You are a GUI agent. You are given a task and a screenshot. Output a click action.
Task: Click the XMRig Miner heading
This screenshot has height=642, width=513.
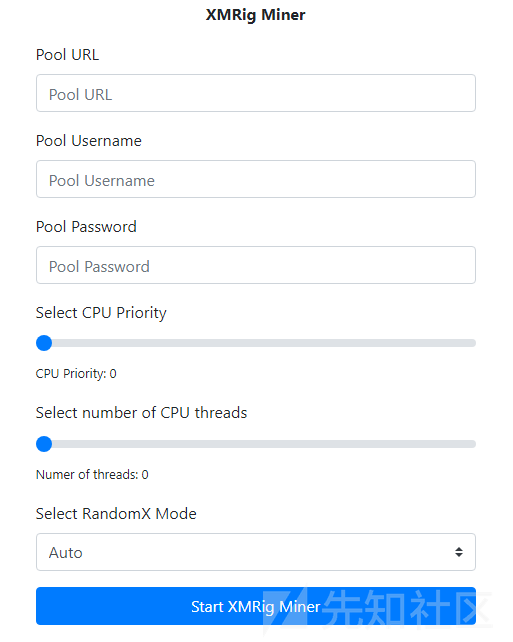(255, 15)
